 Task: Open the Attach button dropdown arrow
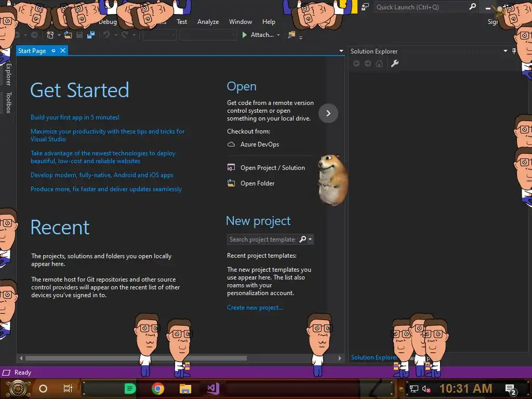pos(278,35)
